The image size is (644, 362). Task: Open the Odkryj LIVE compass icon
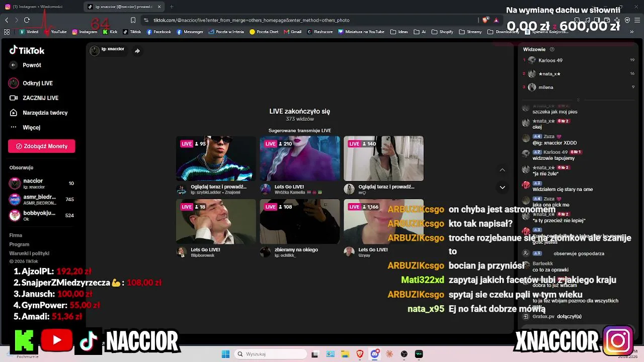coord(14,83)
